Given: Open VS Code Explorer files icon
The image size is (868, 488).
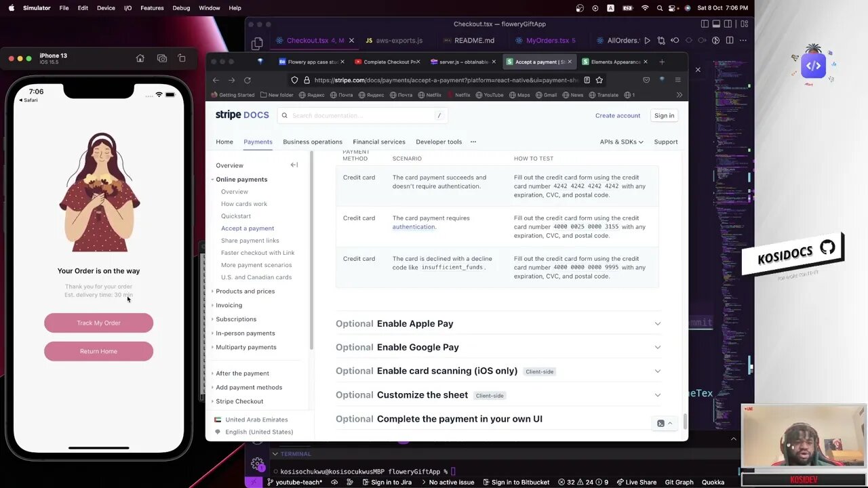Looking at the screenshot, I should 257,43.
